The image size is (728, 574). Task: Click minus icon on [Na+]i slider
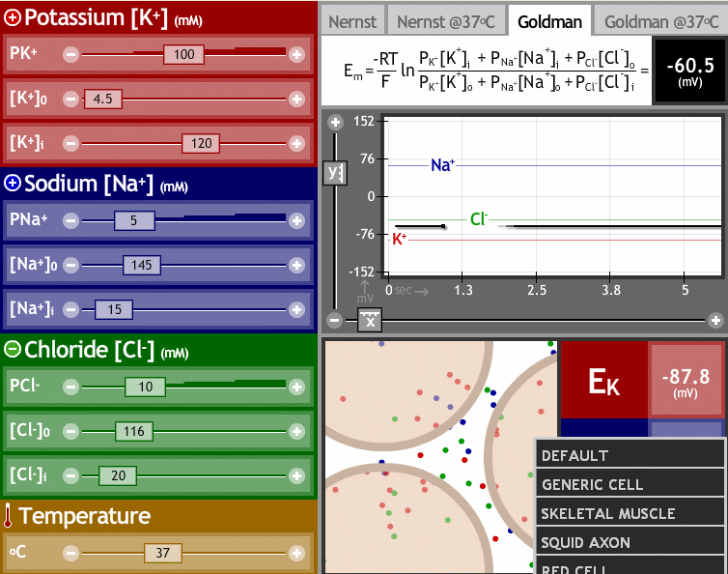(x=70, y=309)
